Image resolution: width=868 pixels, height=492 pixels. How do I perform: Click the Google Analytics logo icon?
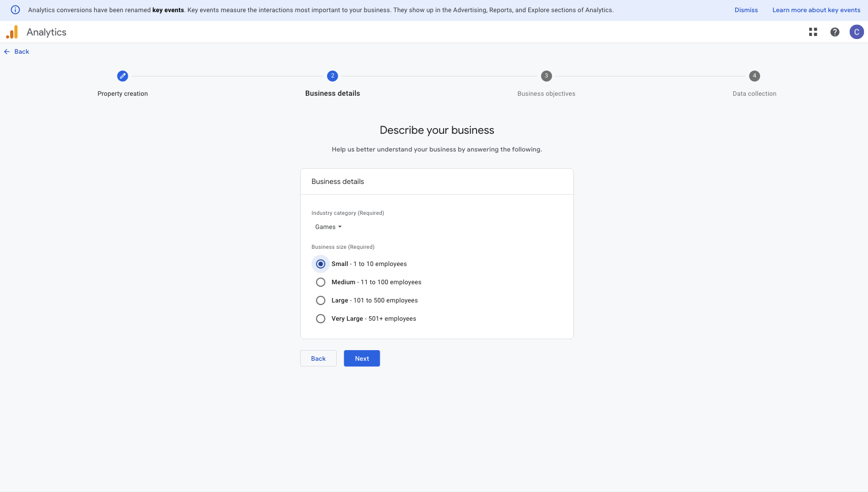coord(12,32)
